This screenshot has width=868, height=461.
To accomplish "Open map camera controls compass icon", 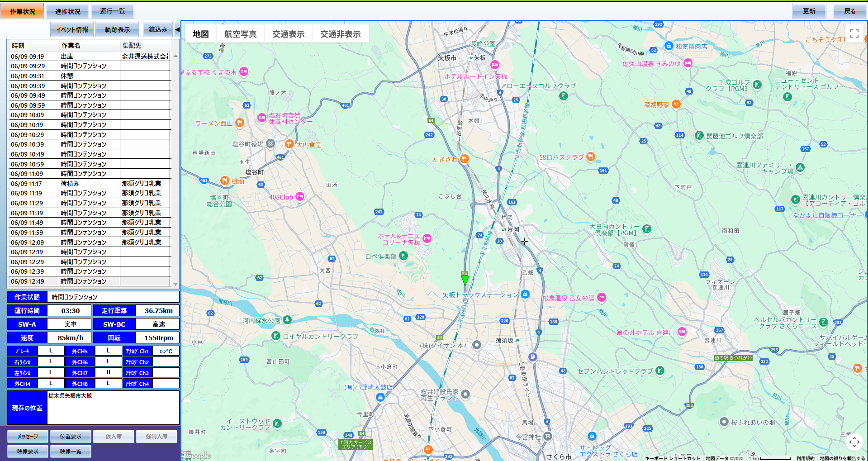I will pos(854,442).
